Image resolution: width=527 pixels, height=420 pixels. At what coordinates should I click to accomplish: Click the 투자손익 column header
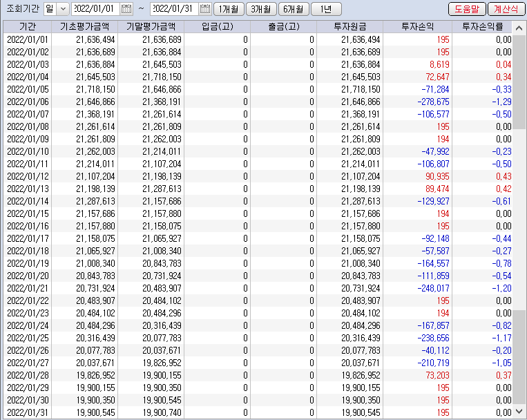[418, 26]
